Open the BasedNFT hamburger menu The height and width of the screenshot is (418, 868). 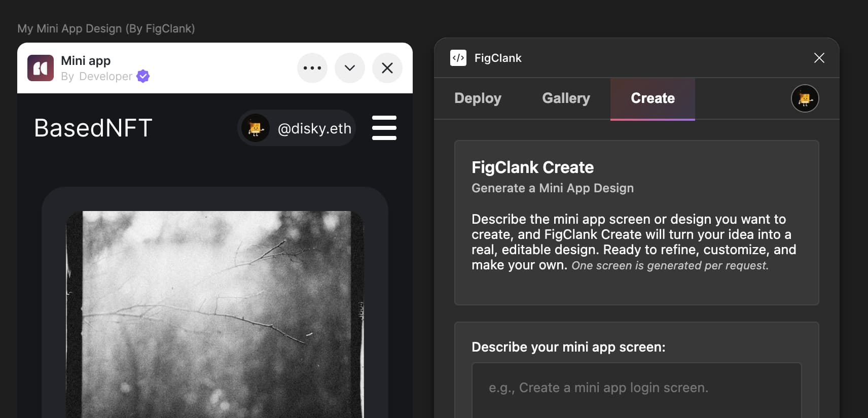[384, 128]
